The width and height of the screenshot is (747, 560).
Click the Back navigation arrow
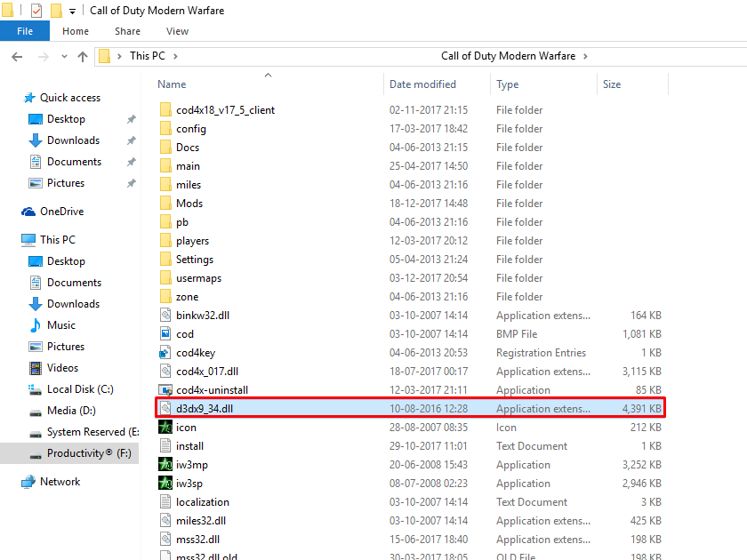click(x=17, y=57)
